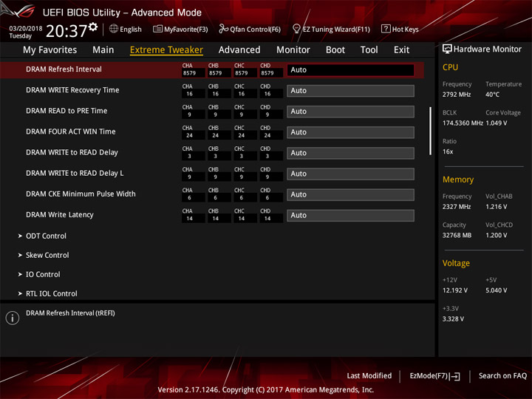Open the Monitor tab
The image size is (532, 399).
point(293,50)
